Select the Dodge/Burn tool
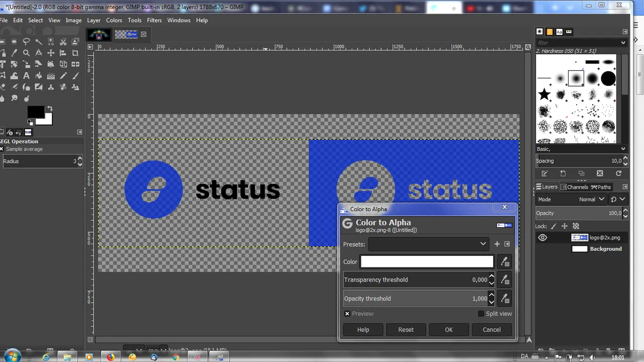The height and width of the screenshot is (362, 644). point(26,99)
